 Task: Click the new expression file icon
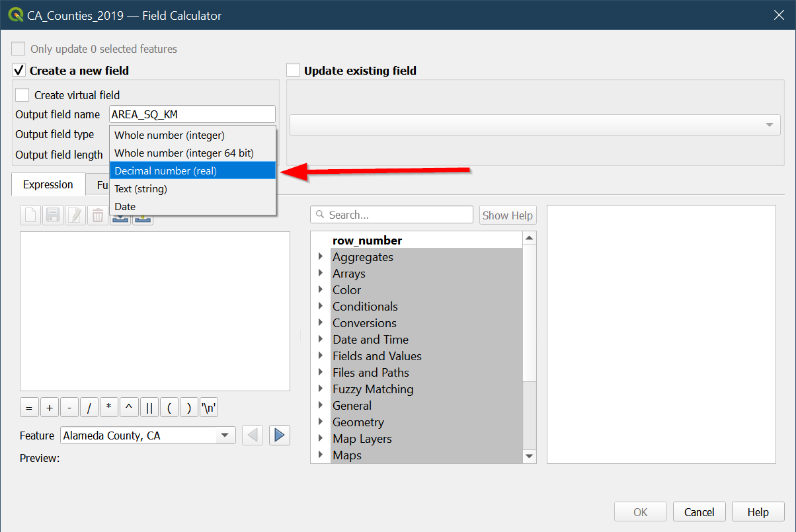click(31, 215)
